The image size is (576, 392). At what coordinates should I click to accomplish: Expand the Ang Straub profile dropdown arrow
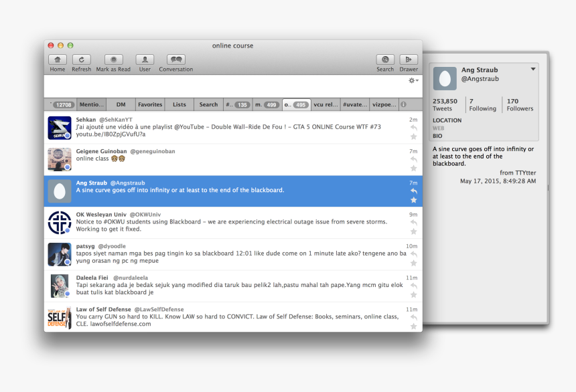(533, 70)
